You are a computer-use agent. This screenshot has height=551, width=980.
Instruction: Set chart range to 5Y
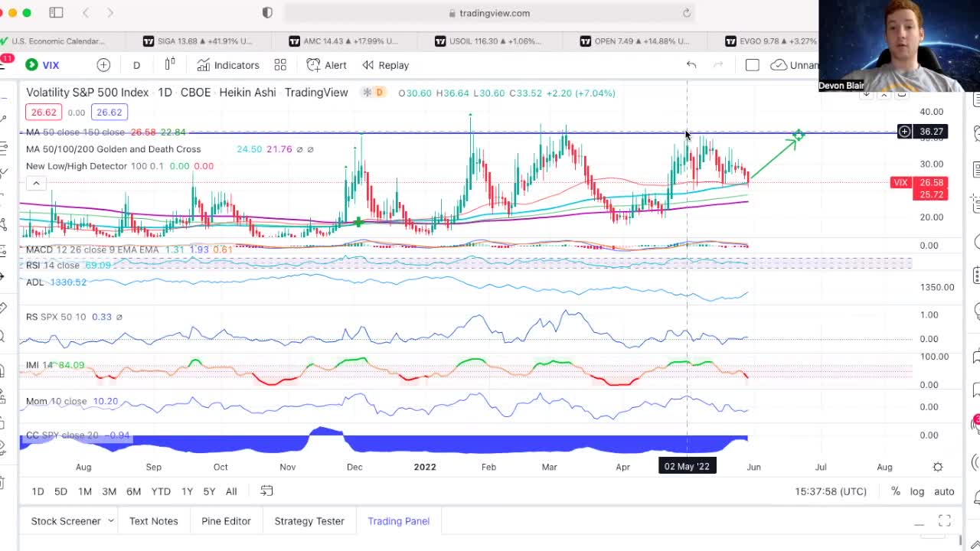click(209, 491)
